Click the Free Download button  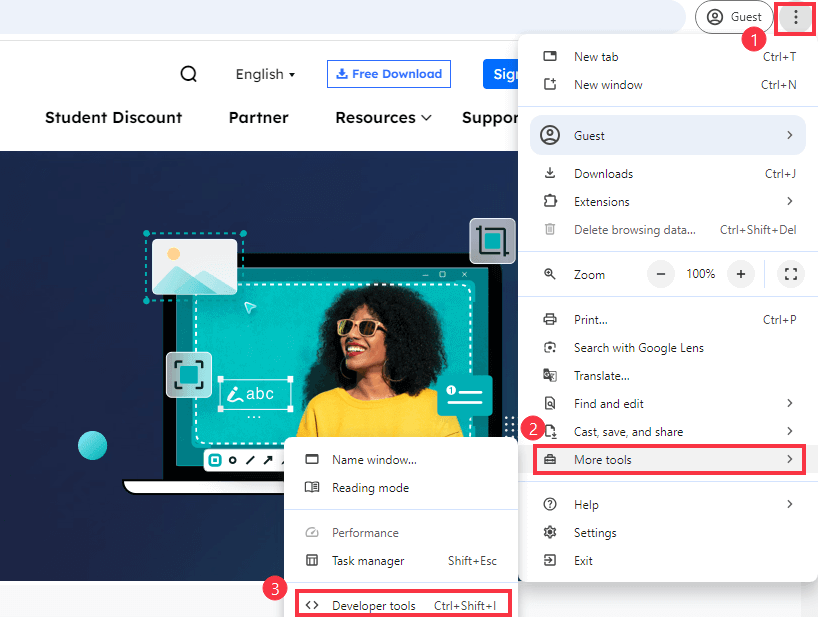coord(388,73)
